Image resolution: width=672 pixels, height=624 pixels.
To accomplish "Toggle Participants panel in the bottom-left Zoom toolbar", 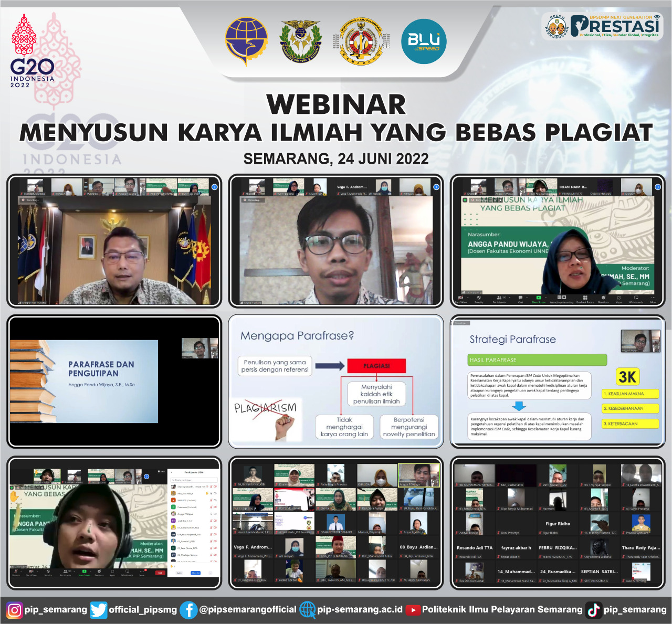I will coord(66,573).
